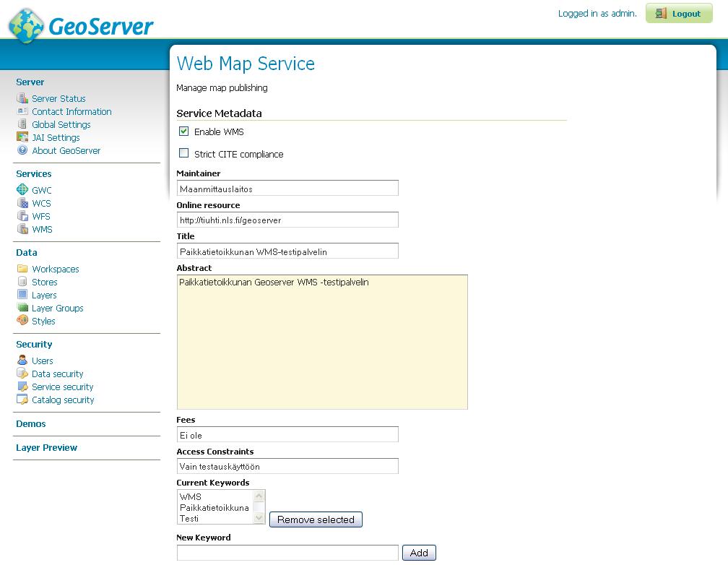Open Data security settings

point(57,374)
